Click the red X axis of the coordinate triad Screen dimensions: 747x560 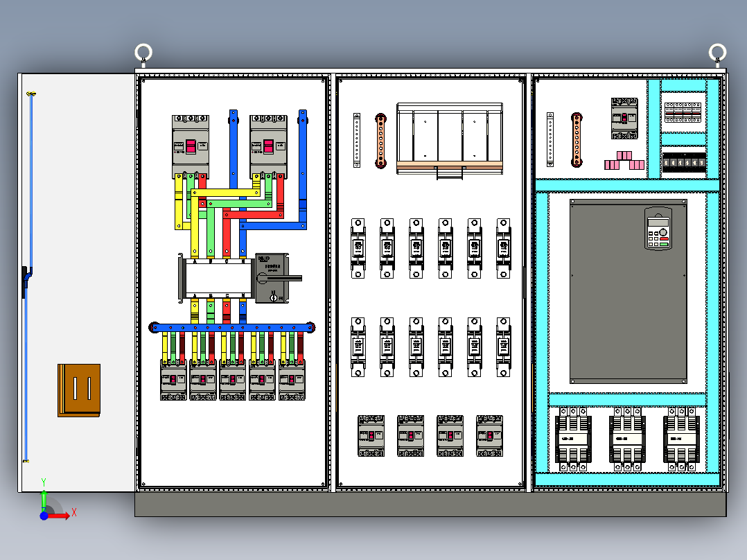pos(58,516)
